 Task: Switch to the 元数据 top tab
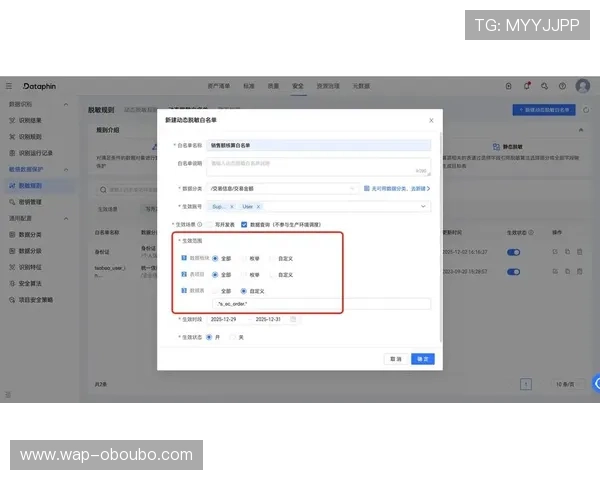(x=361, y=86)
